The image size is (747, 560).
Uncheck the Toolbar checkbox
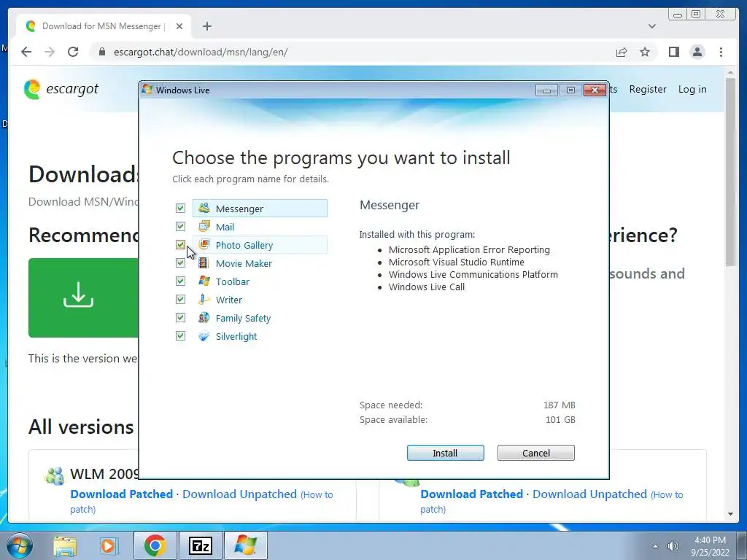pyautogui.click(x=181, y=281)
